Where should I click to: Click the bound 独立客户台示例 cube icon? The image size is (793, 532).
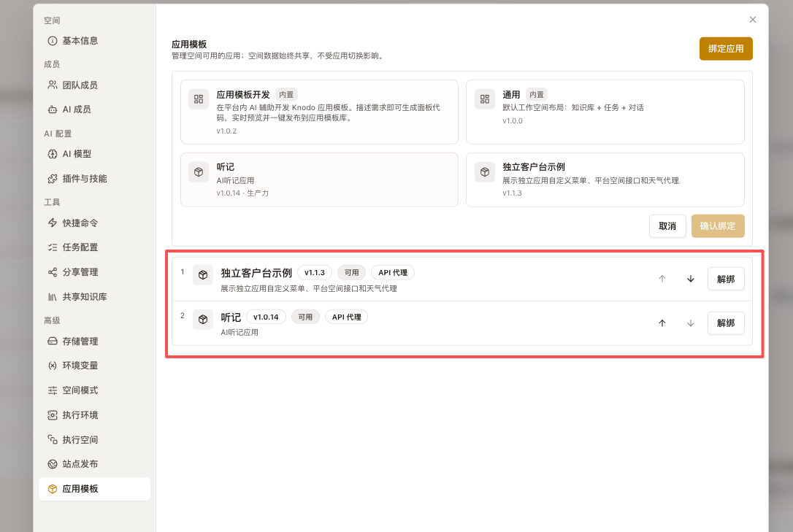coord(203,275)
